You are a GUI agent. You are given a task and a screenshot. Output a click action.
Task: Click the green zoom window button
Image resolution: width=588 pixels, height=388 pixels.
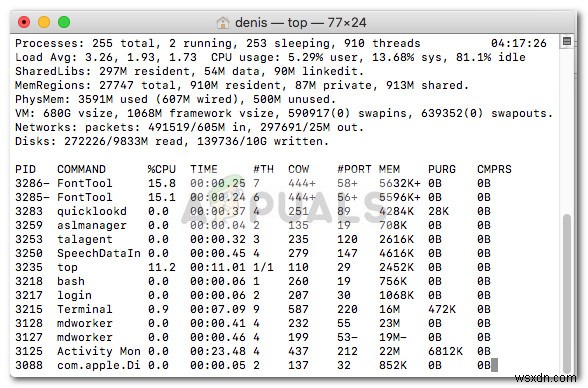(64, 22)
